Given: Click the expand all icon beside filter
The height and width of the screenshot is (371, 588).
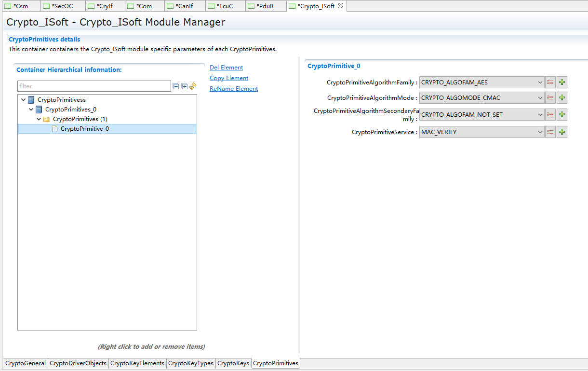Looking at the screenshot, I should [x=184, y=86].
